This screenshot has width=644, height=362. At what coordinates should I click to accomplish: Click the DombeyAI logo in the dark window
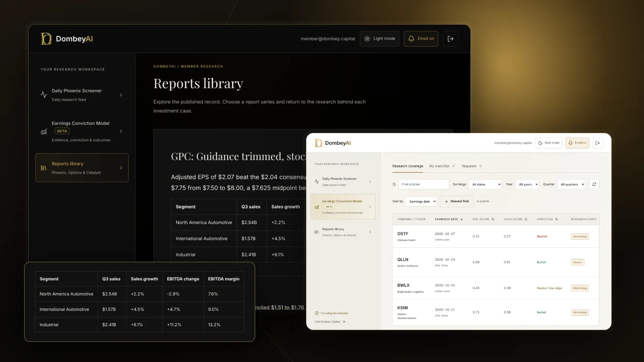pyautogui.click(x=67, y=39)
